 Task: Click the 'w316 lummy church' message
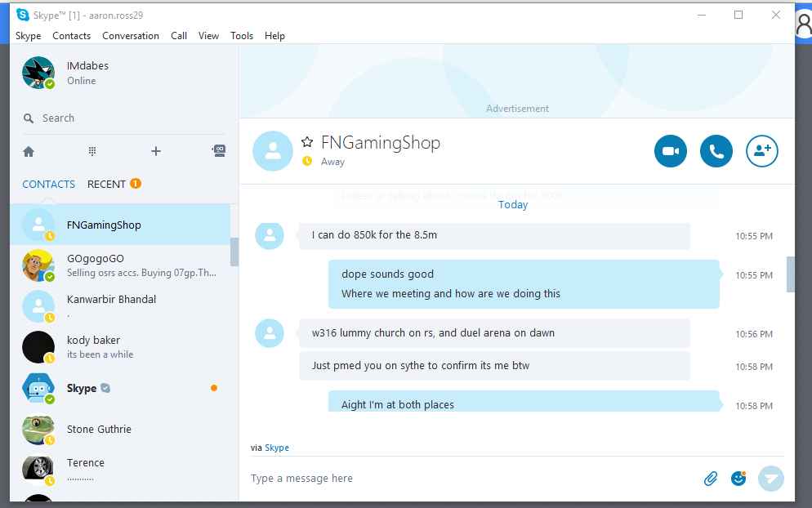pyautogui.click(x=494, y=333)
